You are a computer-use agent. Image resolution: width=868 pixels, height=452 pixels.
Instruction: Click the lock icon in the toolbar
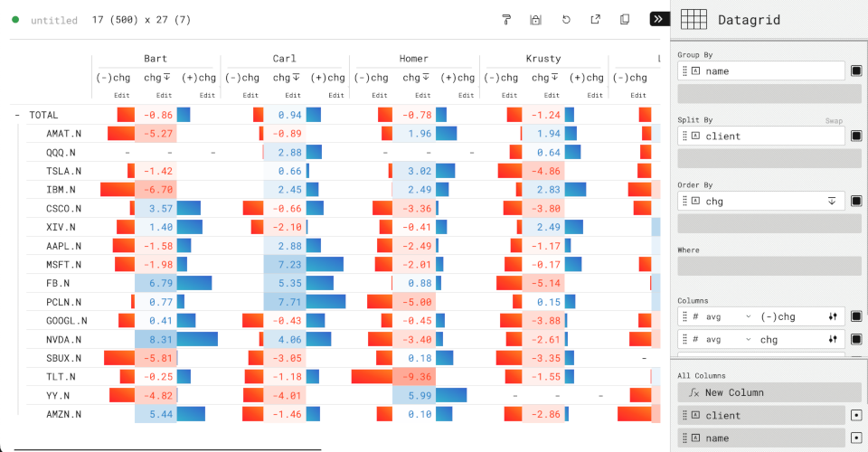click(x=535, y=19)
